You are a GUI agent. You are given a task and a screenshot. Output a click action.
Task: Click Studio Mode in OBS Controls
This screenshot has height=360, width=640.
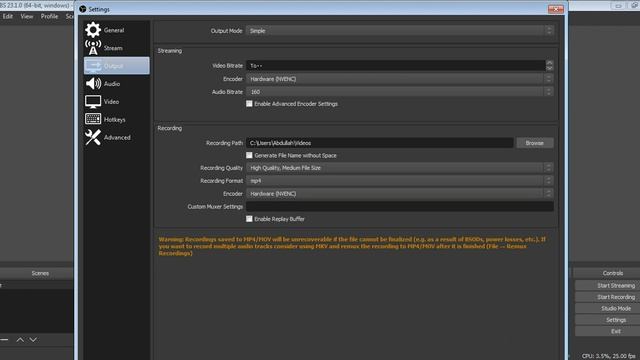[x=607, y=309]
